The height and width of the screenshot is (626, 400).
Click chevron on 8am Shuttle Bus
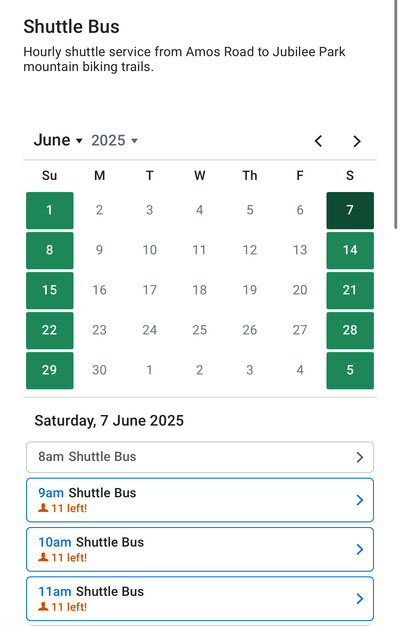coord(360,457)
